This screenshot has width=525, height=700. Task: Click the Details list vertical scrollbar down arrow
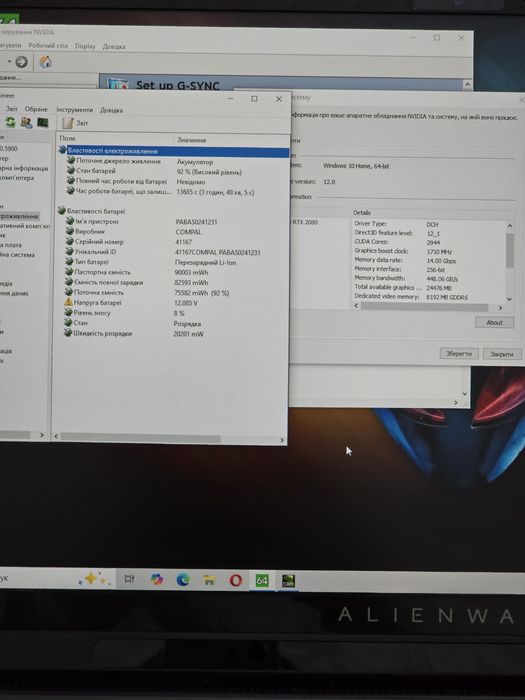pyautogui.click(x=510, y=299)
